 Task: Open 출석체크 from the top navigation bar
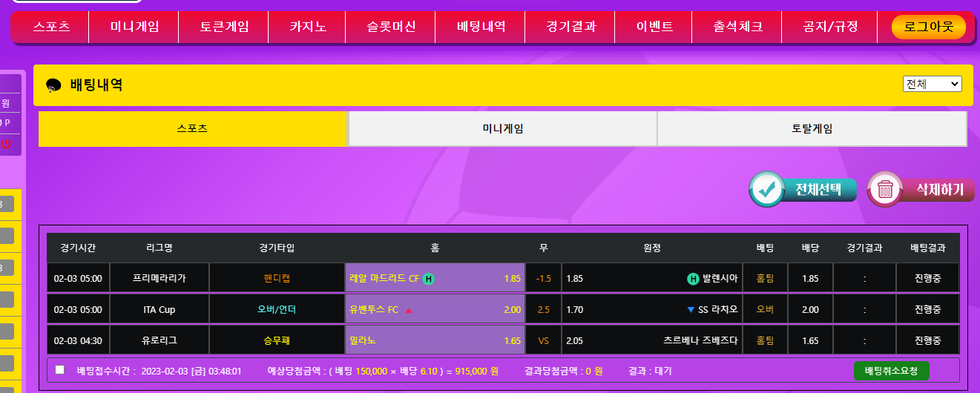[737, 27]
